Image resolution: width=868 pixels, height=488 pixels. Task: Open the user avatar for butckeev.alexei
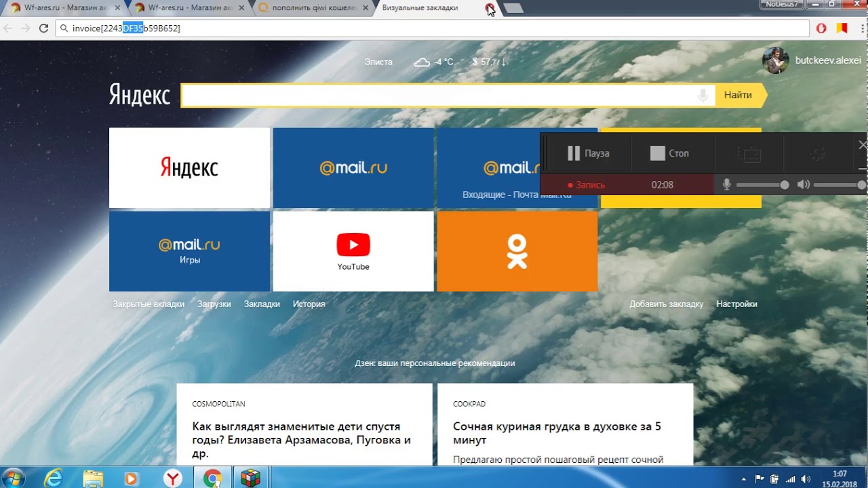(775, 60)
